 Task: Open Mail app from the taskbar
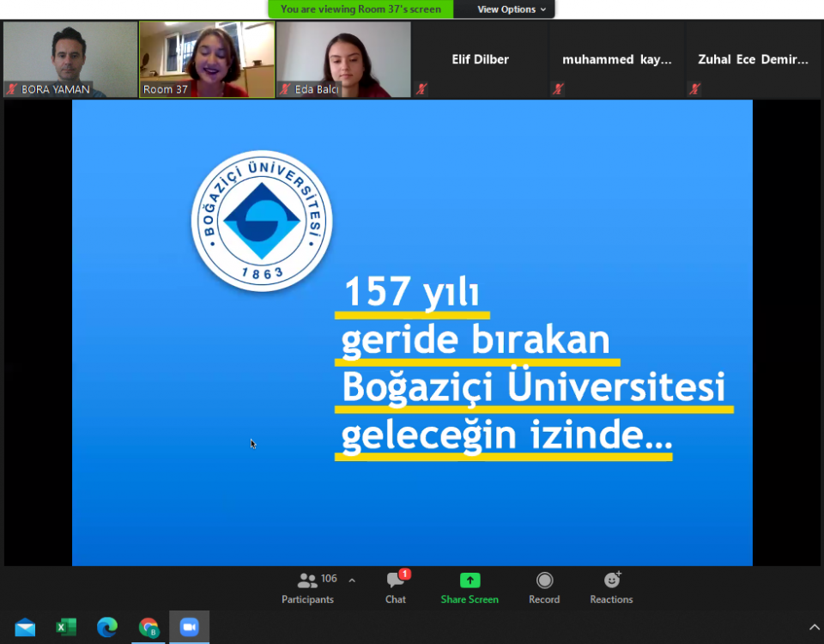pos(25,627)
